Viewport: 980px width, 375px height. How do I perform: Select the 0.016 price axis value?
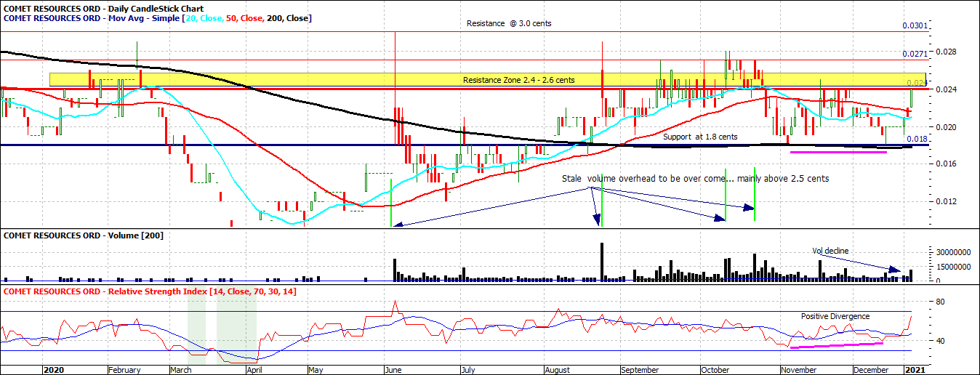click(x=944, y=164)
